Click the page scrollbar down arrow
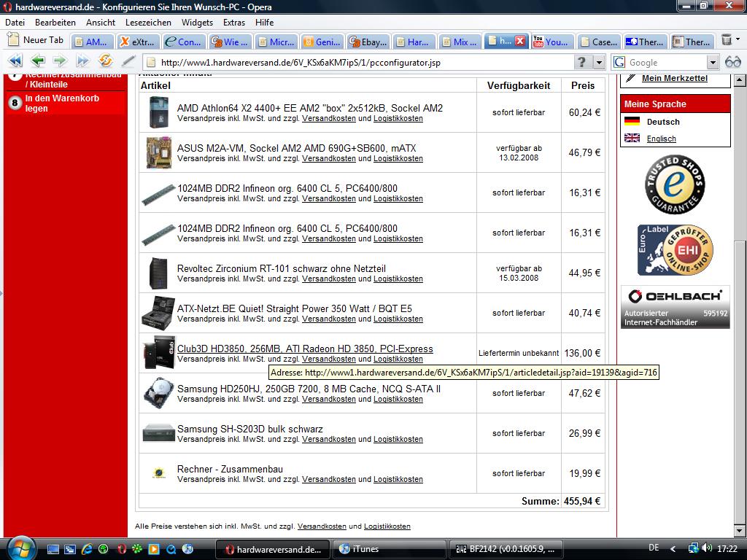This screenshot has width=747, height=560. click(x=740, y=530)
